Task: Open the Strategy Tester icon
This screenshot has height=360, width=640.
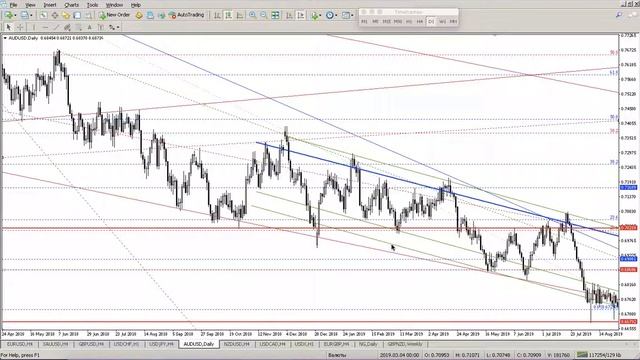Action: click(88, 15)
